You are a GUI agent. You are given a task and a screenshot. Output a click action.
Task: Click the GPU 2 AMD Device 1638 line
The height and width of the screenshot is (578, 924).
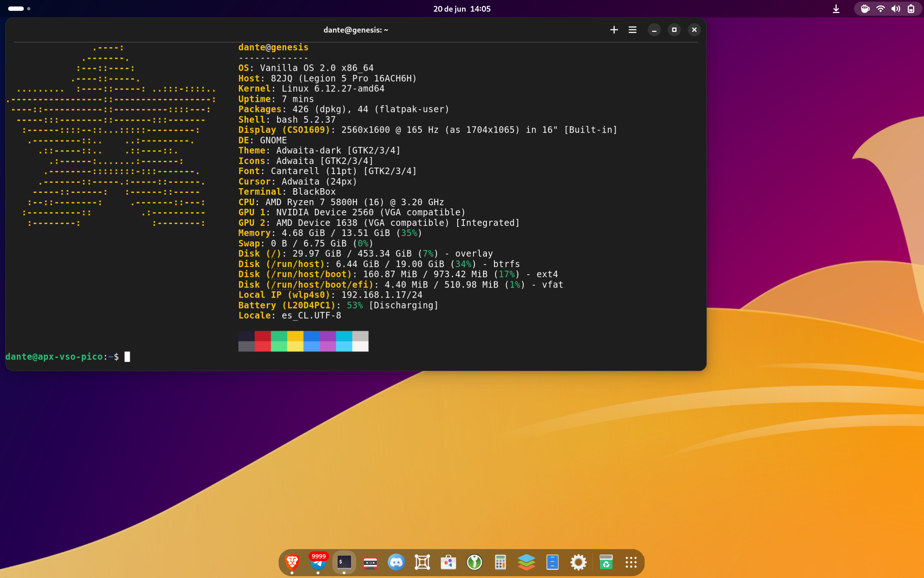point(379,223)
